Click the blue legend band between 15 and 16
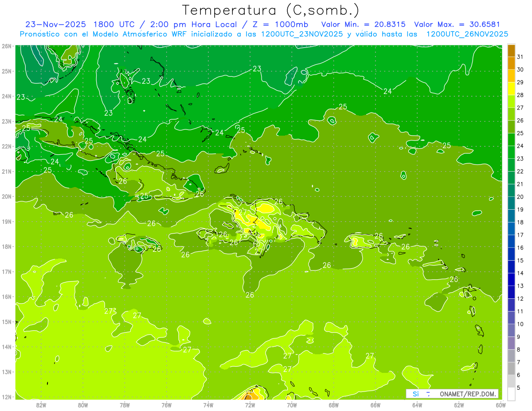Image resolution: width=532 pixels, height=411 pixels. click(511, 254)
